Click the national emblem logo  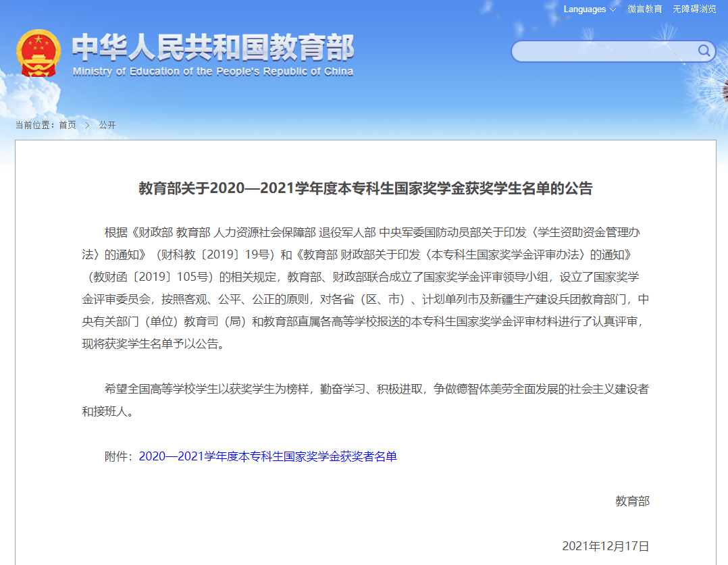[38, 53]
